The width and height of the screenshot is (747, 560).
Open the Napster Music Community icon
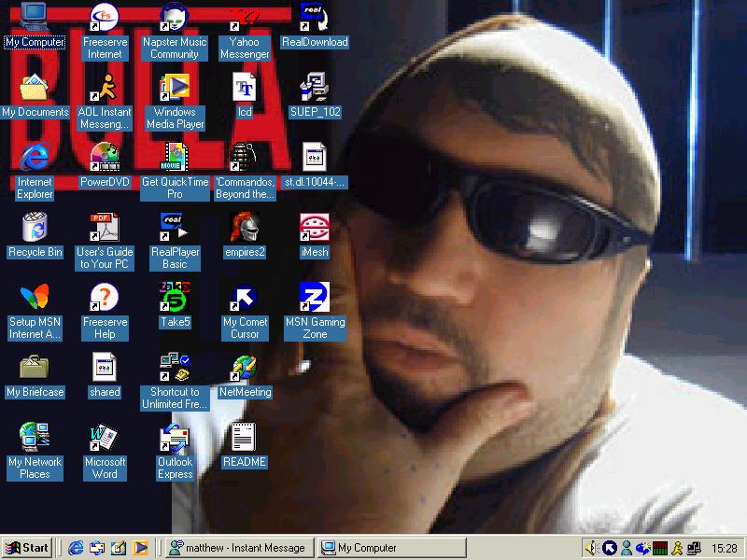coord(174,18)
